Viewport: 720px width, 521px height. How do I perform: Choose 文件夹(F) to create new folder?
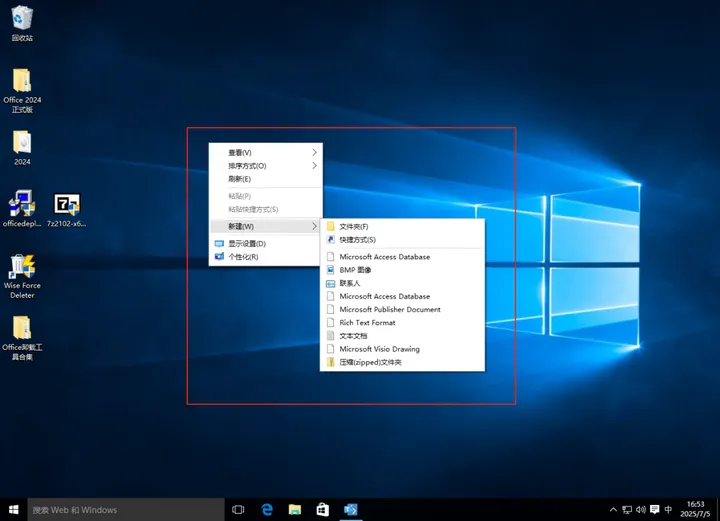[354, 227]
